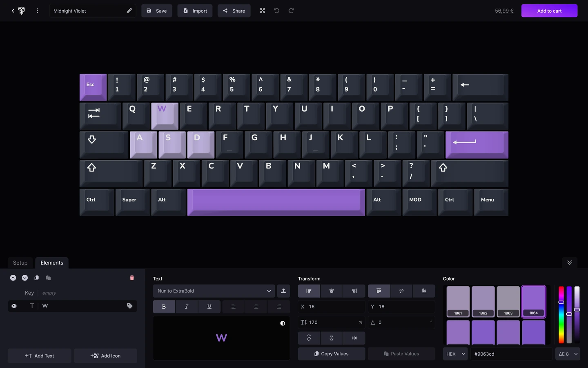Toggle preview contrast background
Screen dimensions: 588x368
point(283,323)
